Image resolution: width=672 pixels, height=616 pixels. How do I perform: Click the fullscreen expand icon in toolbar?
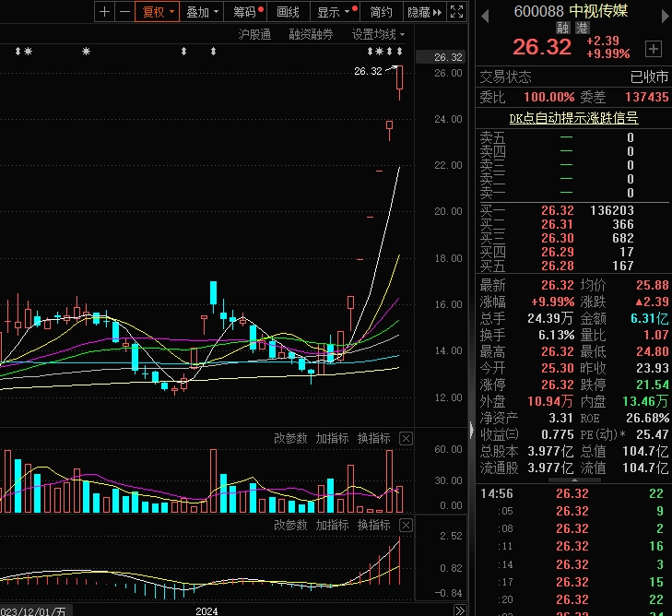click(457, 12)
